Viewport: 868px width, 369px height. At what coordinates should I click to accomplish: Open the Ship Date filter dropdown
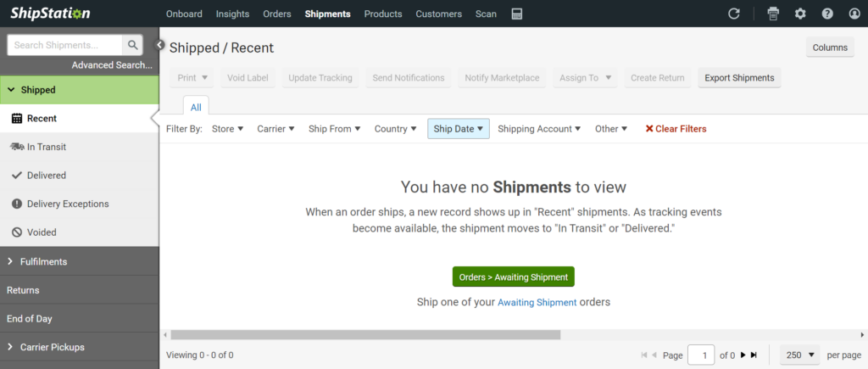tap(458, 129)
